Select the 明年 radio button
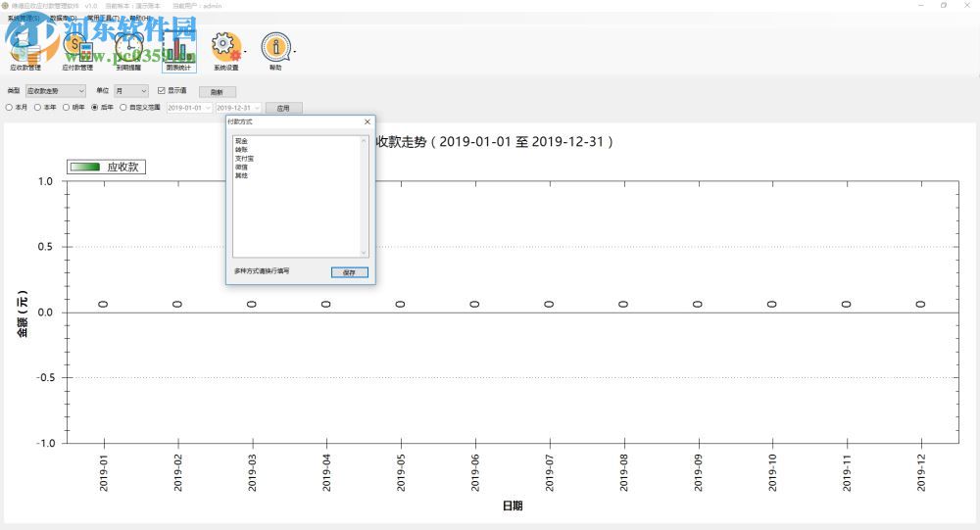The height and width of the screenshot is (530, 980). click(66, 108)
